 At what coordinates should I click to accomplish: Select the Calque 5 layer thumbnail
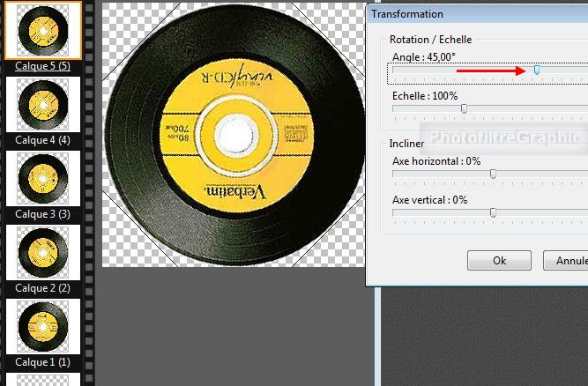pyautogui.click(x=43, y=30)
